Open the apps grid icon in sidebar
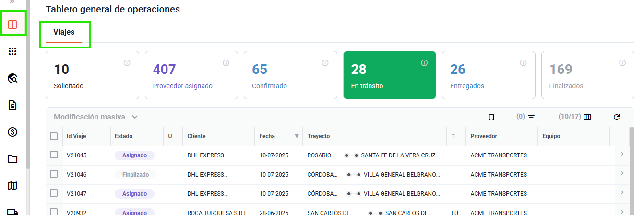This screenshot has height=215, width=644. click(13, 51)
